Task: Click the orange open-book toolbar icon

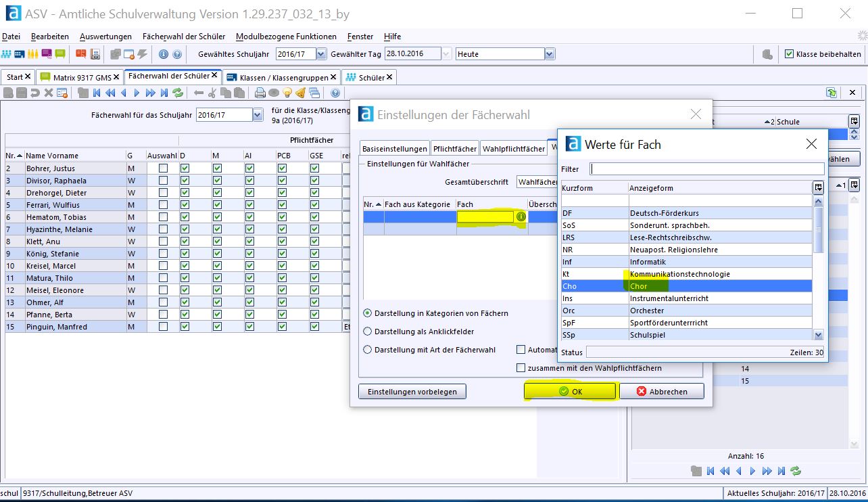Action: 81,54
